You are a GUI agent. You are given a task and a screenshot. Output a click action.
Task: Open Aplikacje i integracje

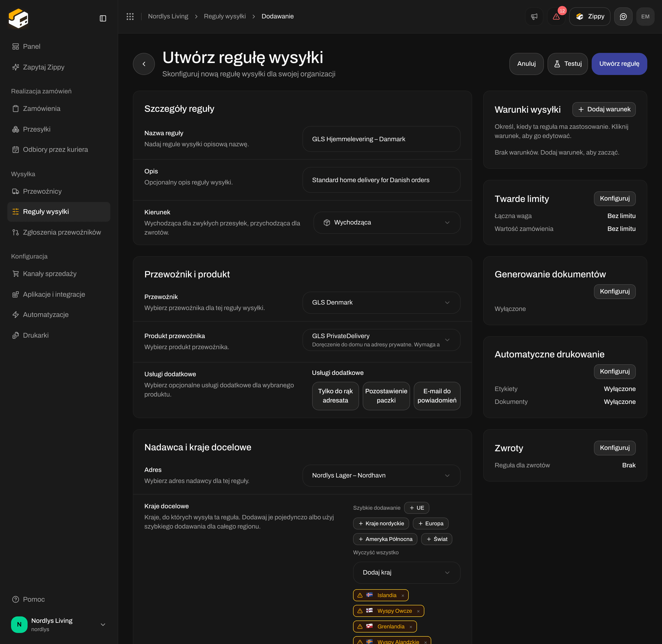coord(59,294)
